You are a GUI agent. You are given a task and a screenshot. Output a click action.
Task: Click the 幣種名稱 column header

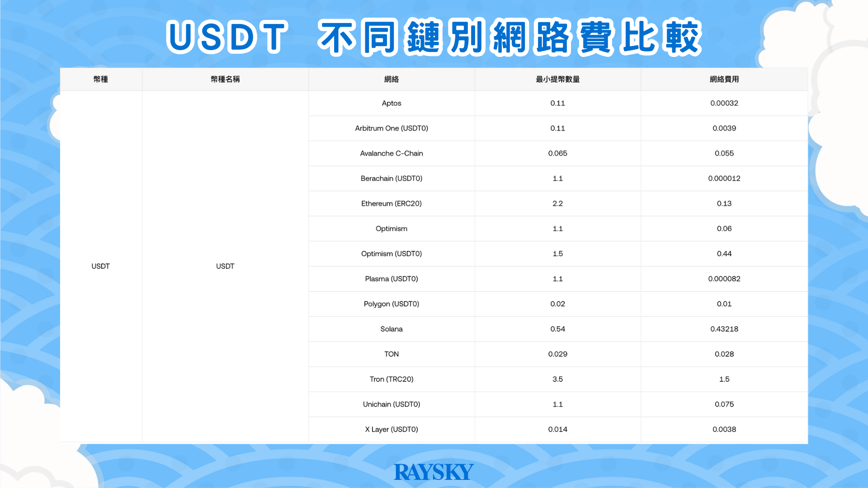[225, 79]
